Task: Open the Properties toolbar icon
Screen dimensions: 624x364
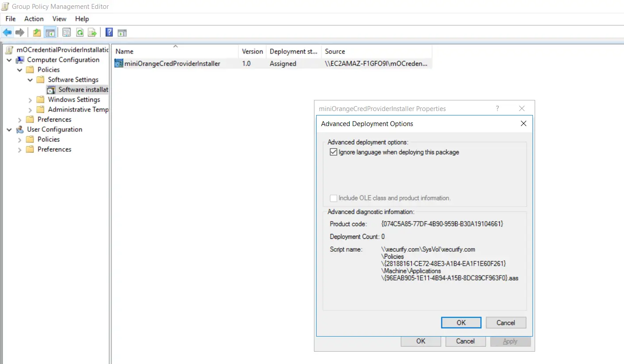Action: pyautogui.click(x=66, y=32)
